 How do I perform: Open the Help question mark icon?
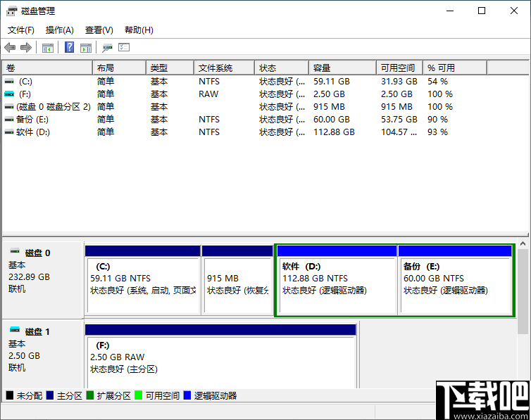pyautogui.click(x=69, y=47)
